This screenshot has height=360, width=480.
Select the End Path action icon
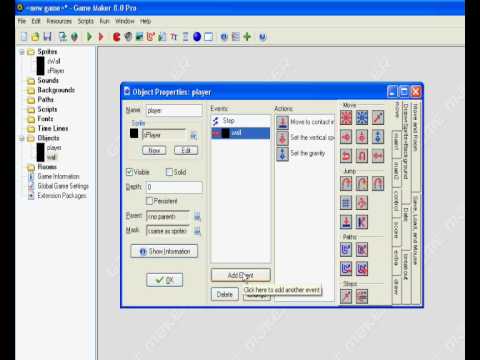point(362,250)
